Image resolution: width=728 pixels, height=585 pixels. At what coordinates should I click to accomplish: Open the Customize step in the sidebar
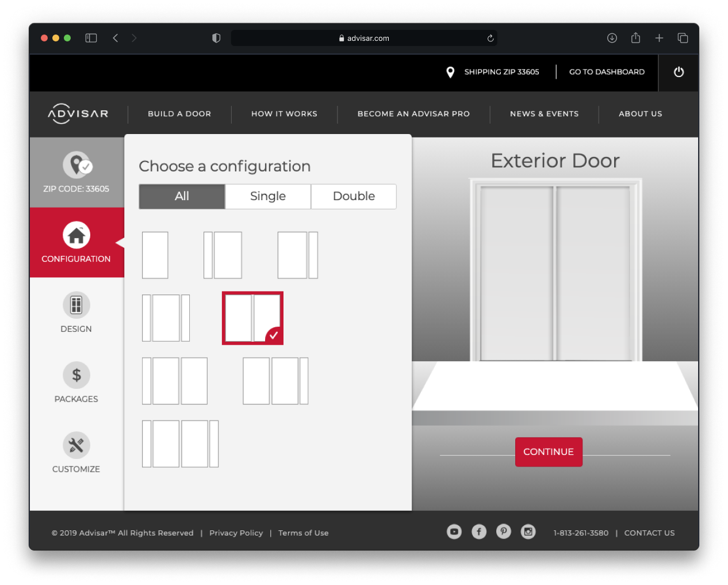pyautogui.click(x=76, y=453)
